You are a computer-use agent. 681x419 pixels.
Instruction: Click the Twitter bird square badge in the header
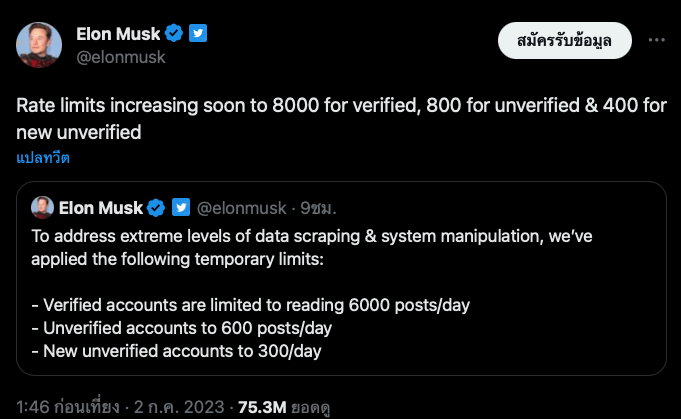pos(198,34)
